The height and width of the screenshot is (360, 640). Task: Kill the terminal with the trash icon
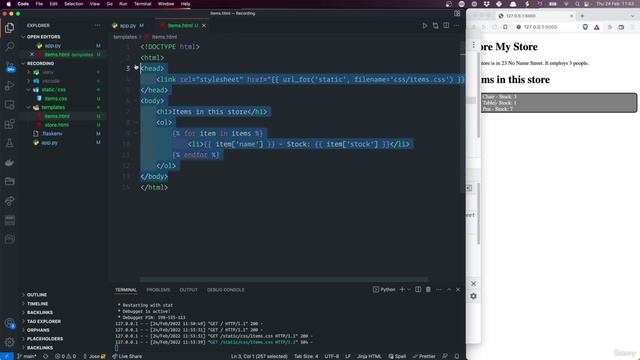tap(428, 289)
